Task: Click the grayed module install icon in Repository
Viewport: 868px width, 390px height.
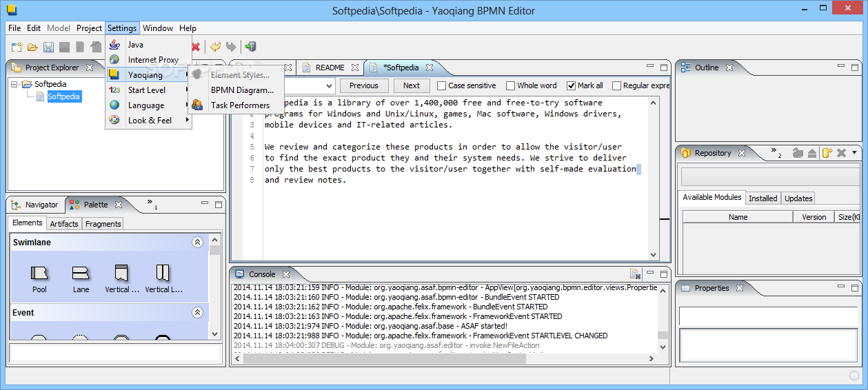Action: pos(798,153)
